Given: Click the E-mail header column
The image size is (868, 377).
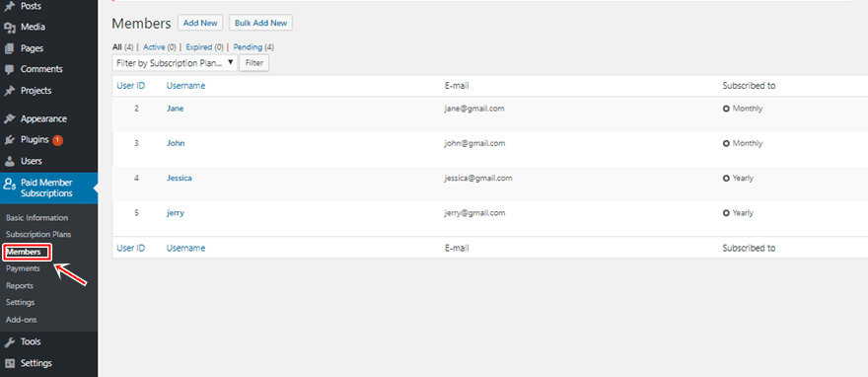Looking at the screenshot, I should pyautogui.click(x=457, y=86).
